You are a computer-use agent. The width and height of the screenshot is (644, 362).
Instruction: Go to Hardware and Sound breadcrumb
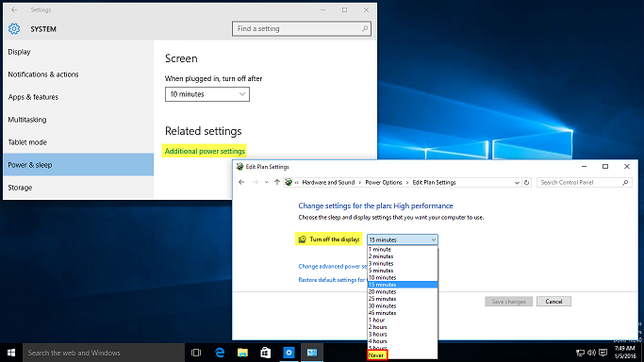328,182
